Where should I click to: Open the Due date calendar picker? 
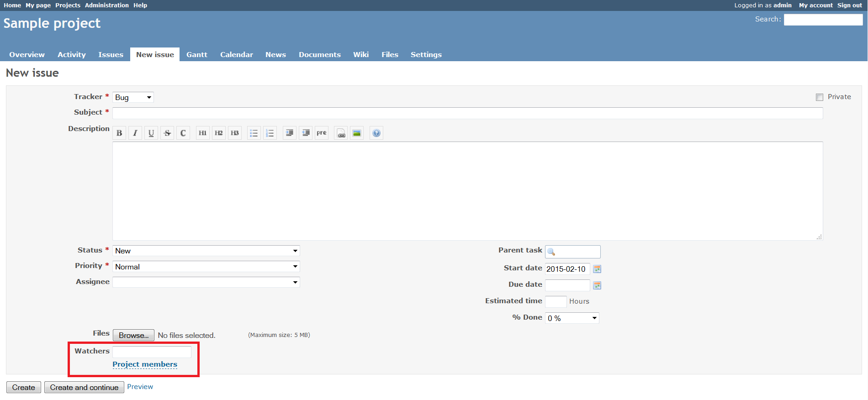597,285
